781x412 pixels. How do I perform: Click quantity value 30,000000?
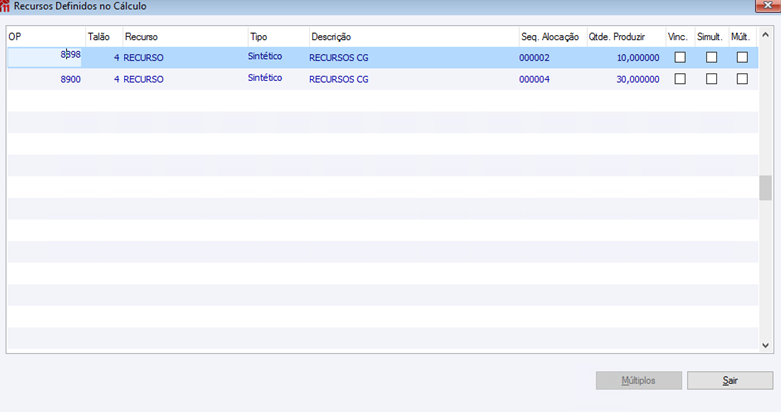pyautogui.click(x=638, y=79)
